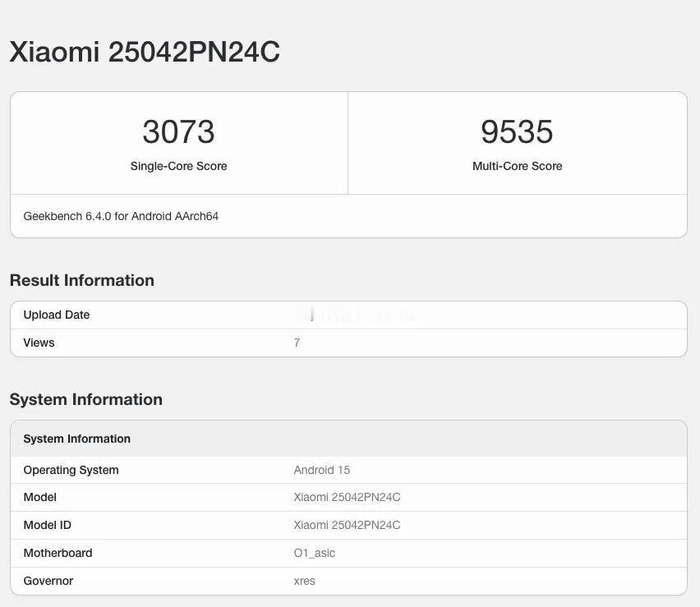Click the blurred upload date value

point(352,315)
